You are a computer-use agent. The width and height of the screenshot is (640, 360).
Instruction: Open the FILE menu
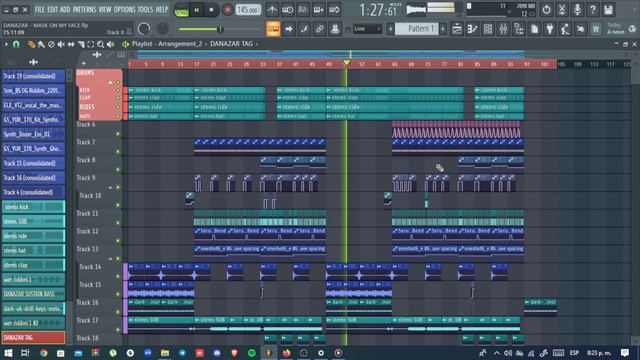pyautogui.click(x=39, y=9)
